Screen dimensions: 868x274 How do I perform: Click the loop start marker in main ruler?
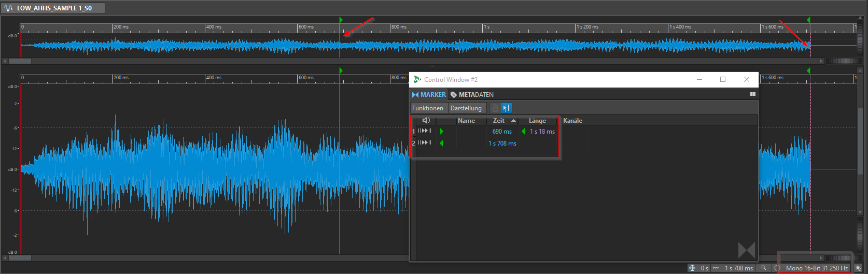[x=341, y=70]
